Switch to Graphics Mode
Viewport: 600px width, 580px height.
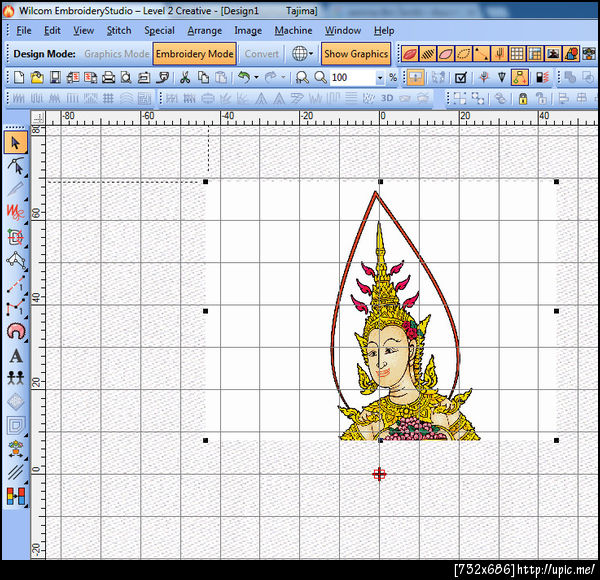click(x=117, y=54)
